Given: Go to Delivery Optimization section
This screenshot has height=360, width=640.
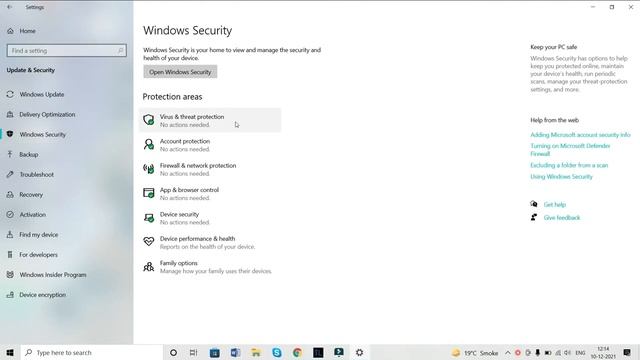Looking at the screenshot, I should coord(47,114).
